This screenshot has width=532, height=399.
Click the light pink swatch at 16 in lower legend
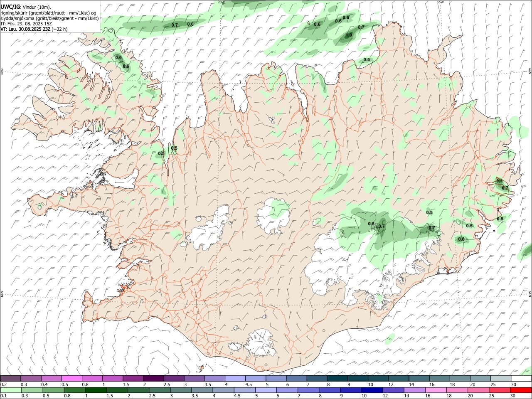(x=436, y=390)
